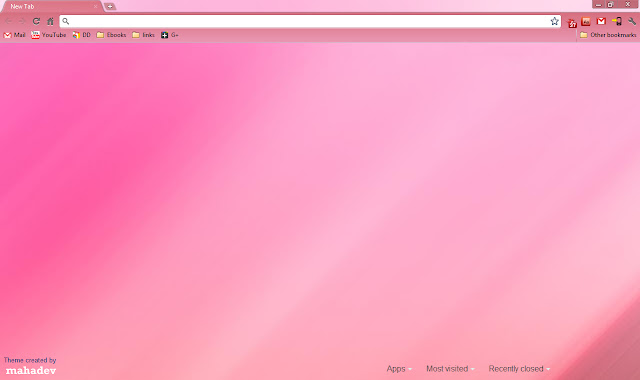The height and width of the screenshot is (380, 640).
Task: Click the forward navigation arrow
Action: (22, 21)
